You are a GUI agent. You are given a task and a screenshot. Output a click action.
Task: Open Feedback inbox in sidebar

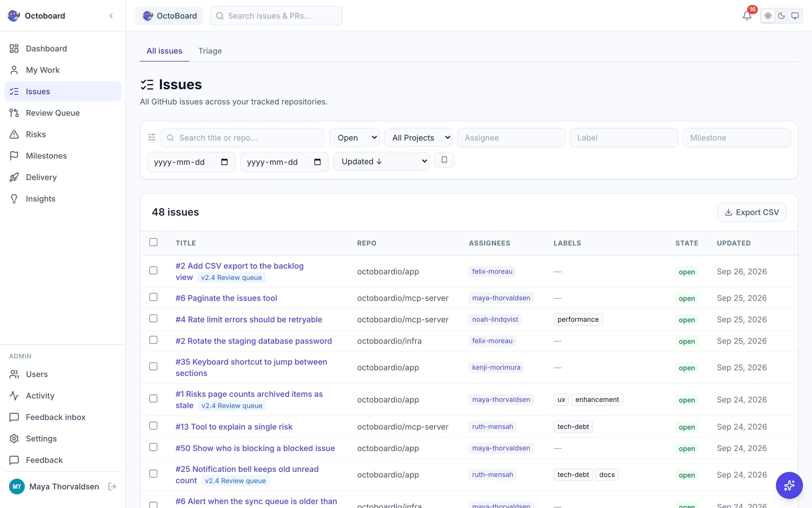(x=63, y=417)
